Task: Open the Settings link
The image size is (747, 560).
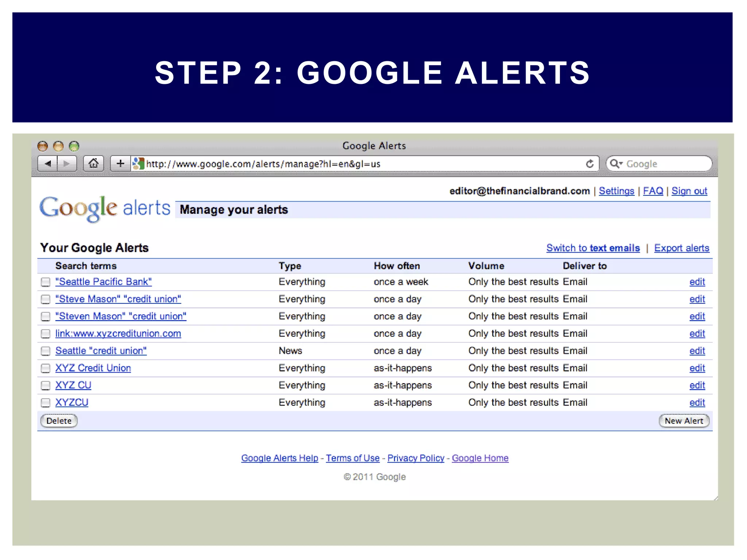Action: pyautogui.click(x=616, y=191)
